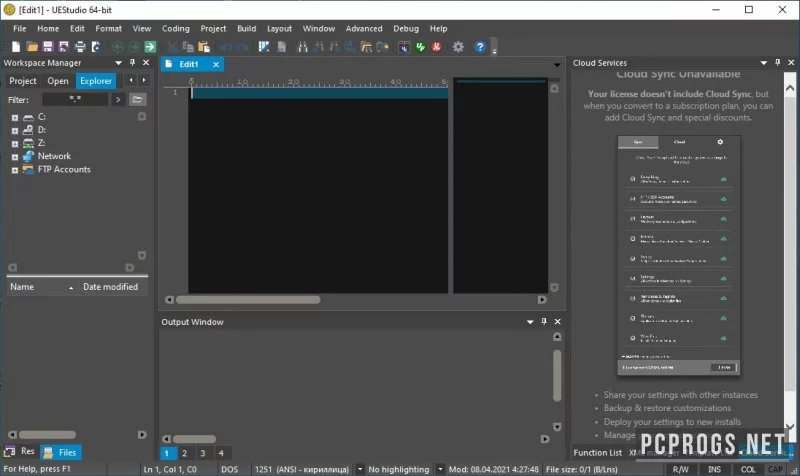This screenshot has height=476, width=800.
Task: Expand the D: drive node
Action: (x=15, y=131)
